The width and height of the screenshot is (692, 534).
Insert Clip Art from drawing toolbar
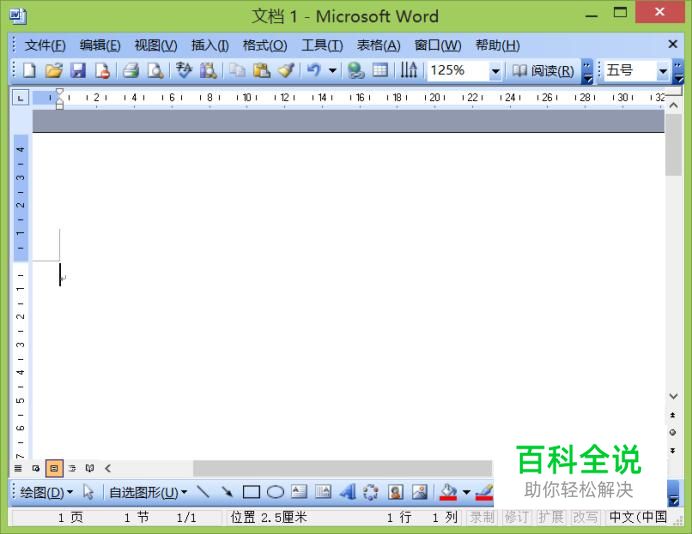tap(395, 492)
